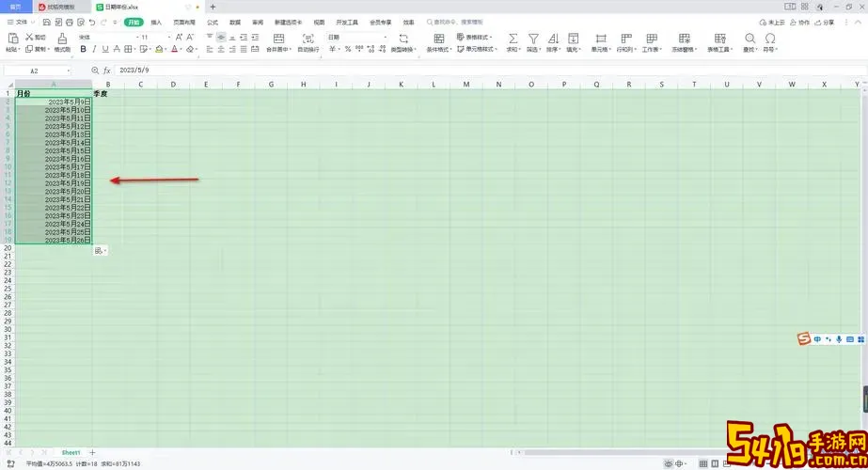Screen dimensions: 868x470
Task: Add a new sheet with the plus
Action: point(92,452)
